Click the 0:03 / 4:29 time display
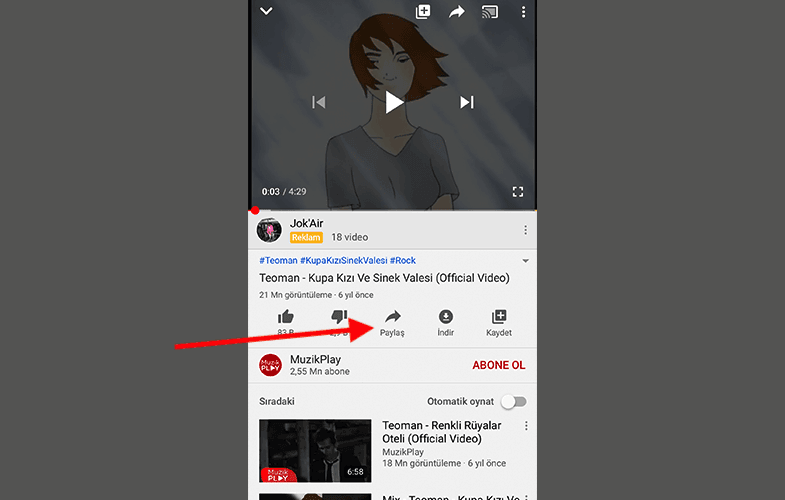Image resolution: width=785 pixels, height=500 pixels. click(284, 192)
